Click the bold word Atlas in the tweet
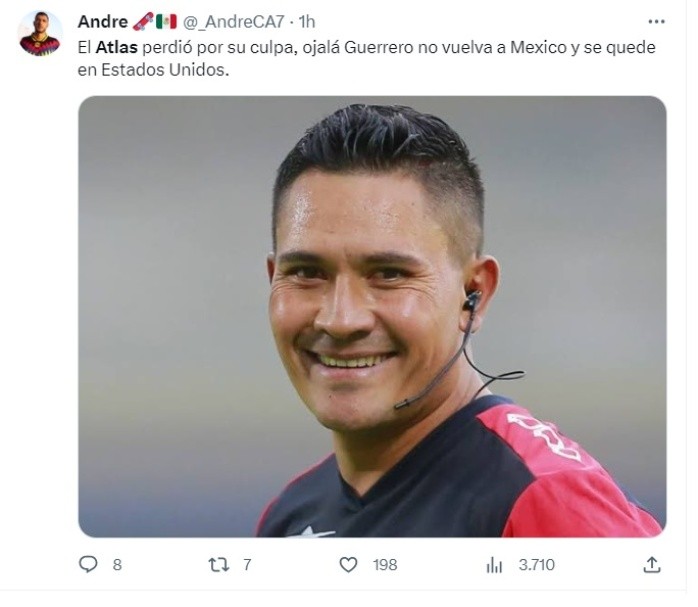 click(117, 47)
